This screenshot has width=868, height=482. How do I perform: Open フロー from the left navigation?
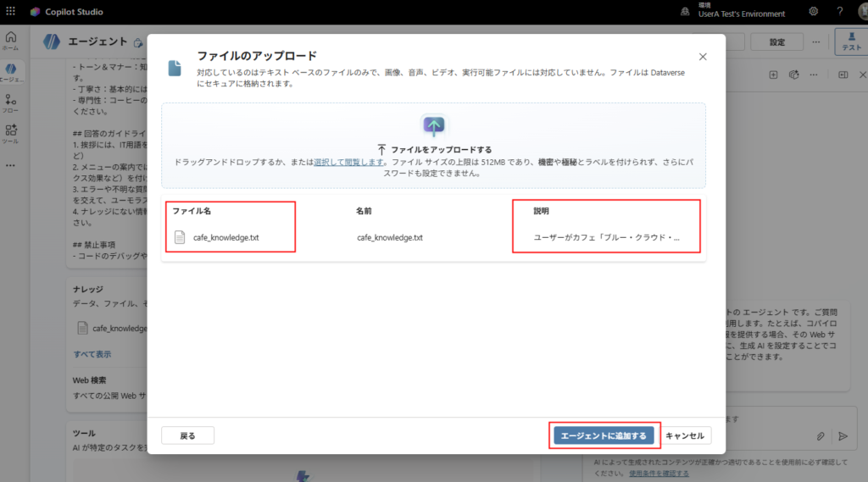[10, 103]
